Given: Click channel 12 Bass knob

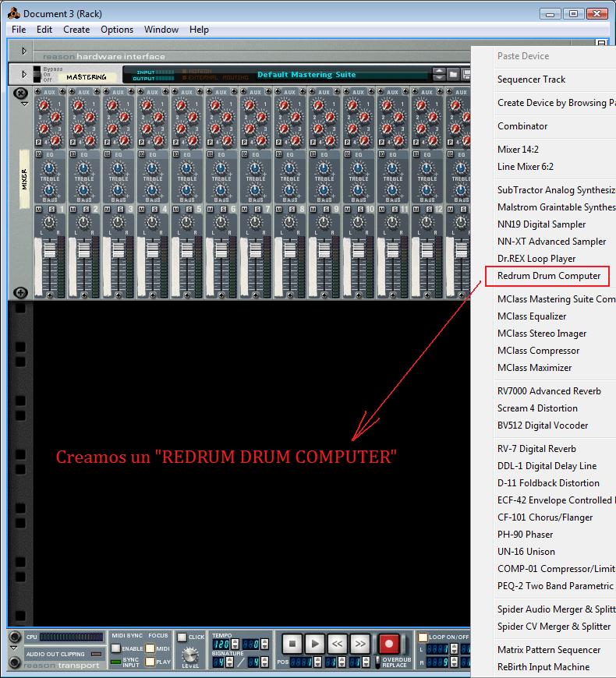Looking at the screenshot, I should [427, 190].
